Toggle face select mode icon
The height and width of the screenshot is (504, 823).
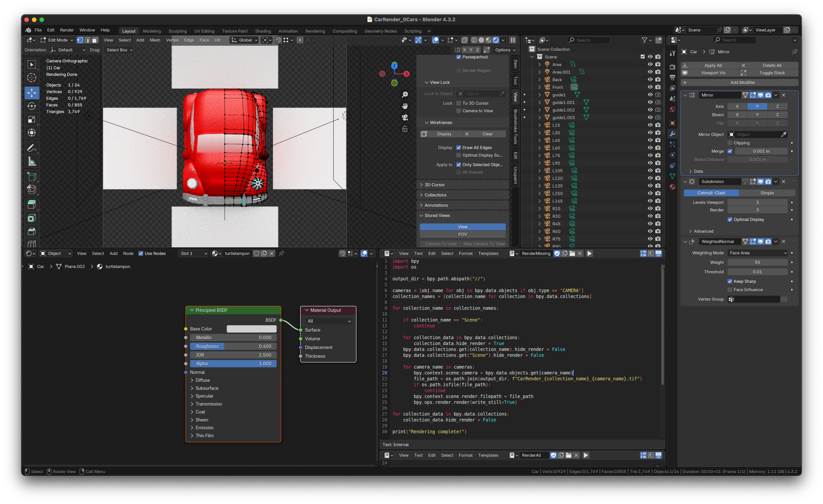95,40
